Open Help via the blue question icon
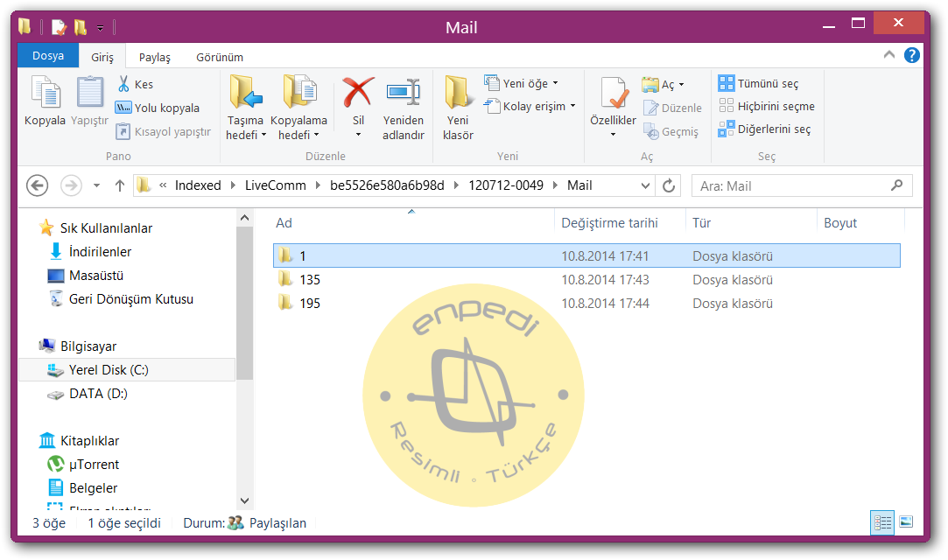 pyautogui.click(x=912, y=55)
